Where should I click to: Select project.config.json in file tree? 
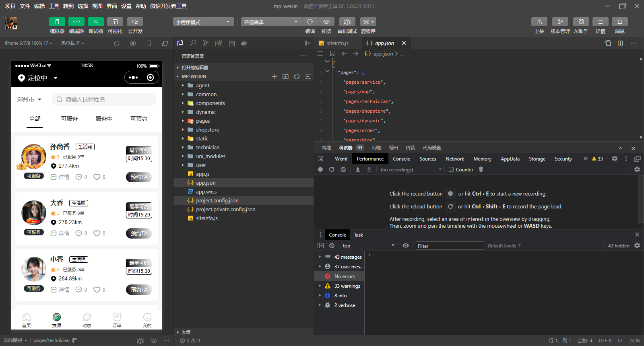[217, 201]
